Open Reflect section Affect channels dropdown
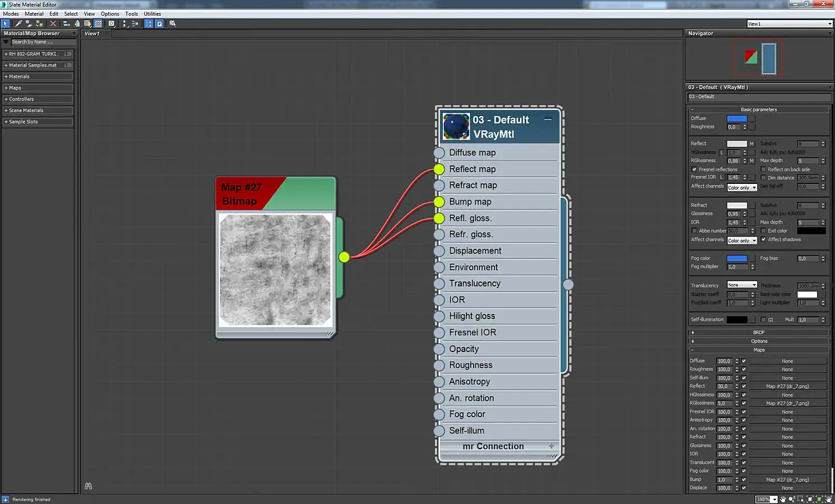The height and width of the screenshot is (504, 835). pos(742,187)
